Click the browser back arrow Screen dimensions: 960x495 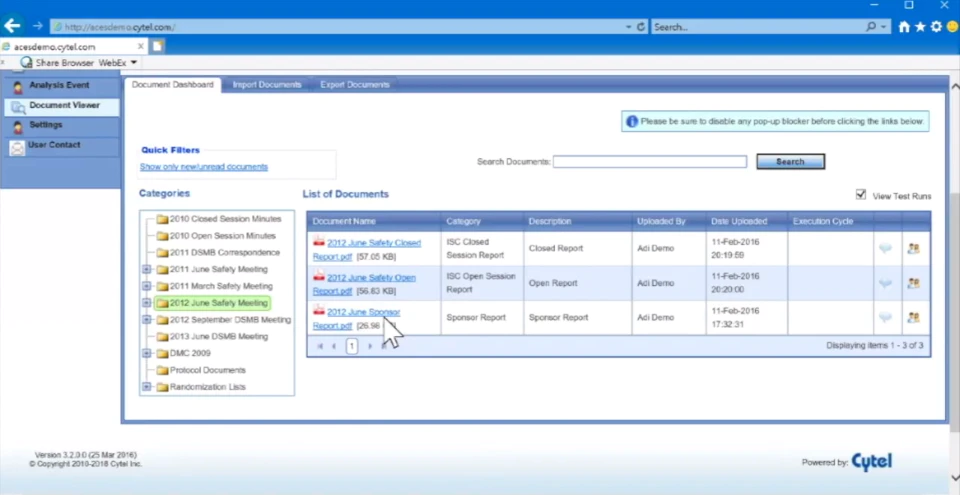12,26
